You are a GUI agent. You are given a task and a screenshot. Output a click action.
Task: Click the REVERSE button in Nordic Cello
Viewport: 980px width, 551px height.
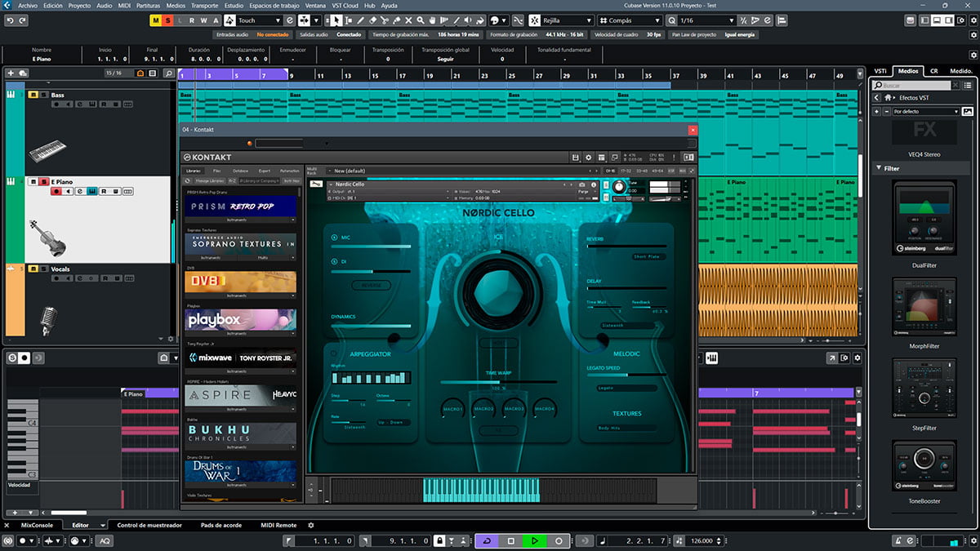coord(371,286)
